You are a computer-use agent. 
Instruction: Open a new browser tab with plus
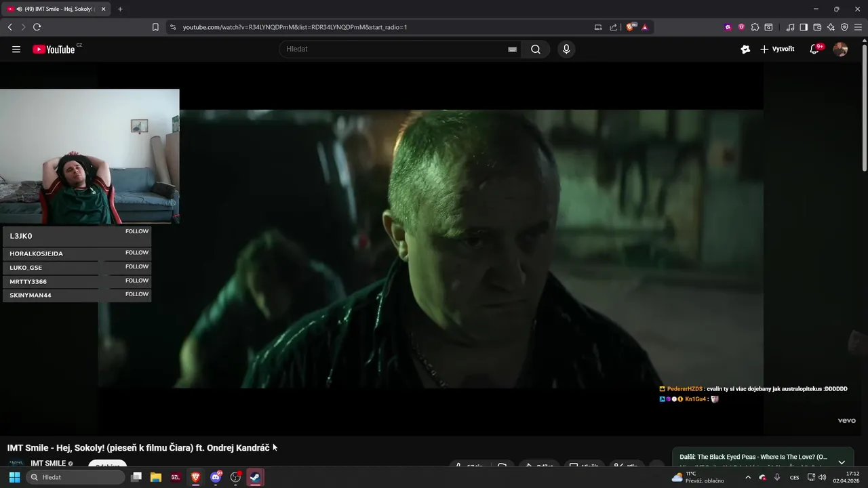120,9
